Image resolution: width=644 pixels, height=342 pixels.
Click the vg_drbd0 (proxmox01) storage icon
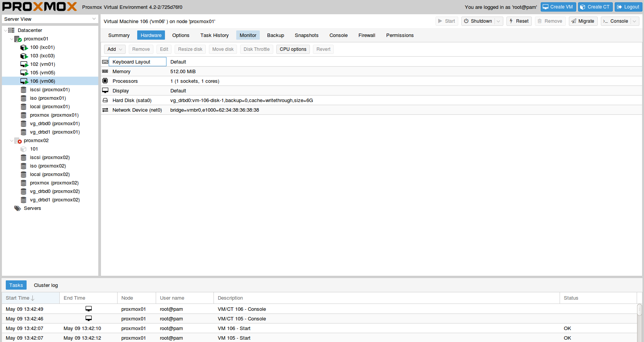click(x=24, y=124)
